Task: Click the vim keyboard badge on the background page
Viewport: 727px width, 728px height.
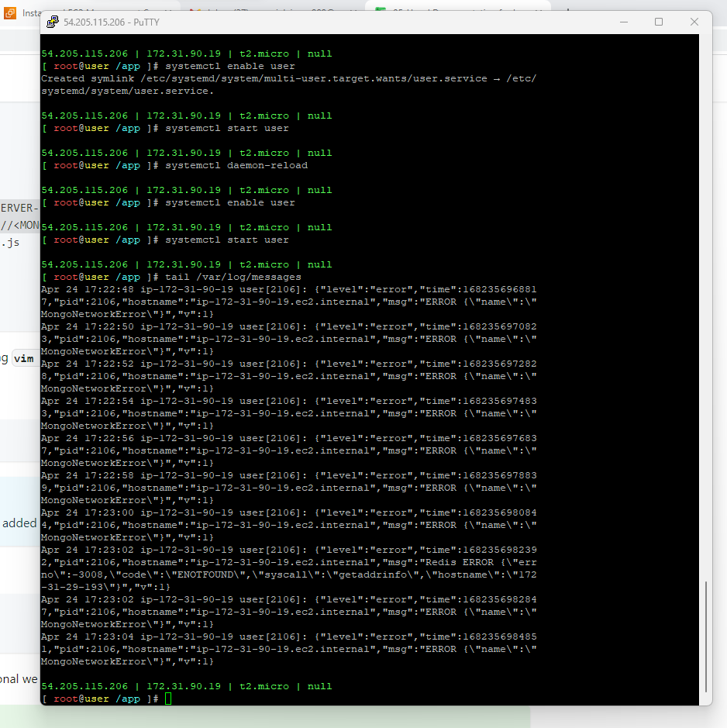Action: tap(23, 358)
